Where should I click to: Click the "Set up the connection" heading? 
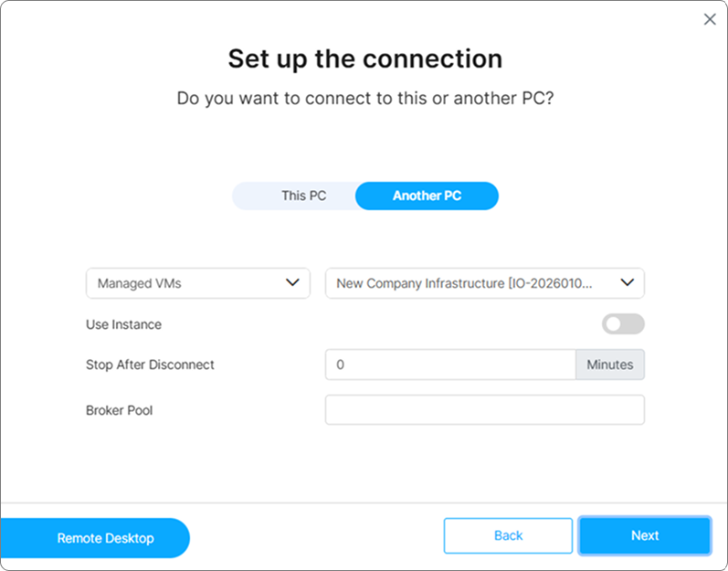(x=364, y=58)
